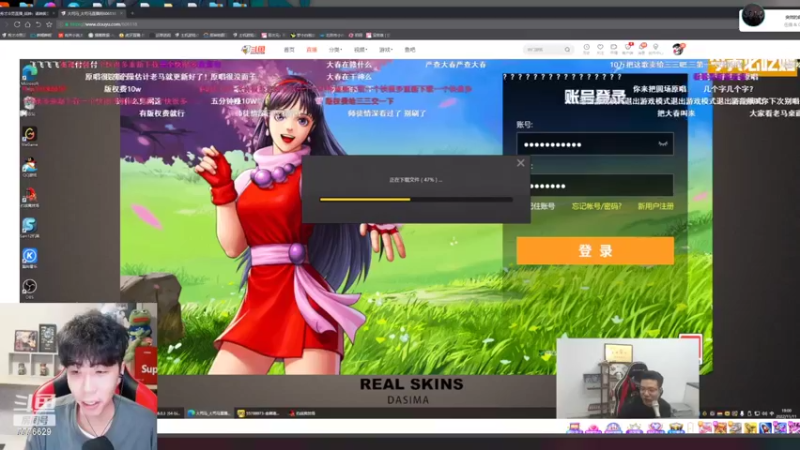Expand the 游戏 games dropdown menu
Viewport: 800px width, 450px height.
tap(385, 49)
